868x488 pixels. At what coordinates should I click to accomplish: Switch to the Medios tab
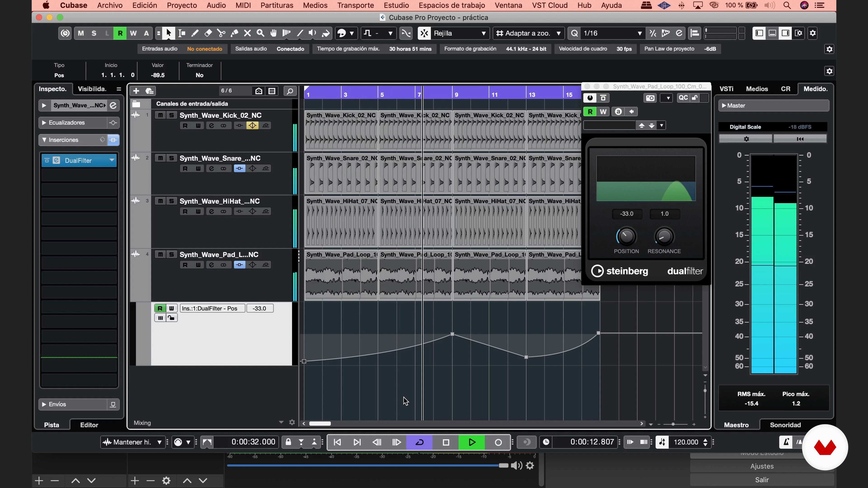757,89
